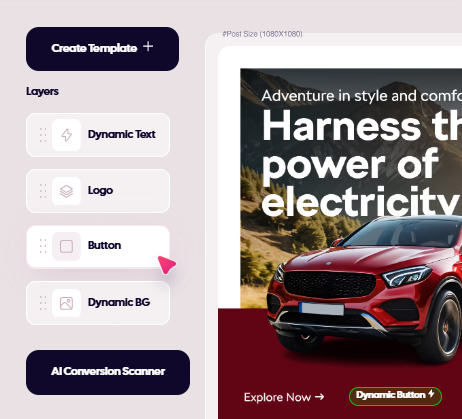The height and width of the screenshot is (419, 462).
Task: Click the drag handle on Button layer
Action: coord(43,247)
